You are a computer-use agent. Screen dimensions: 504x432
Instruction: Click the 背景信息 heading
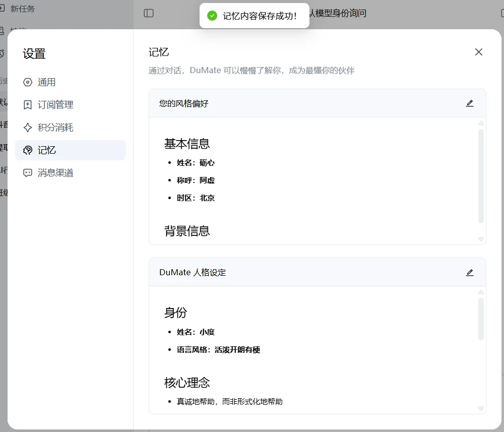pyautogui.click(x=187, y=231)
